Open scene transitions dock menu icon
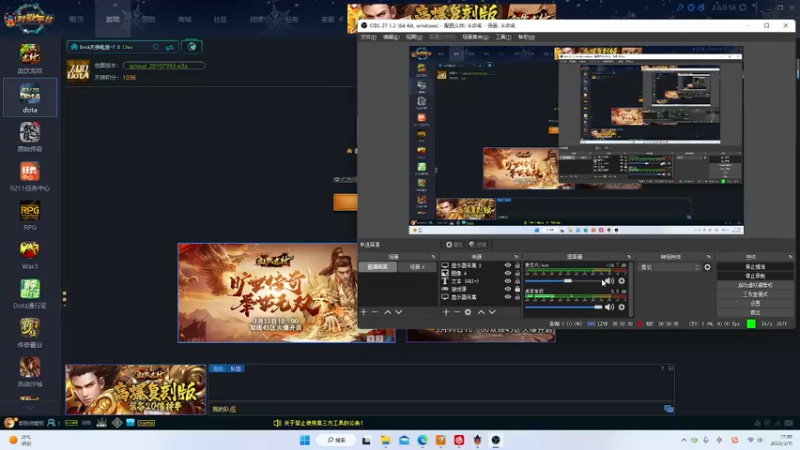Viewport: 800px width, 450px height. [x=708, y=257]
